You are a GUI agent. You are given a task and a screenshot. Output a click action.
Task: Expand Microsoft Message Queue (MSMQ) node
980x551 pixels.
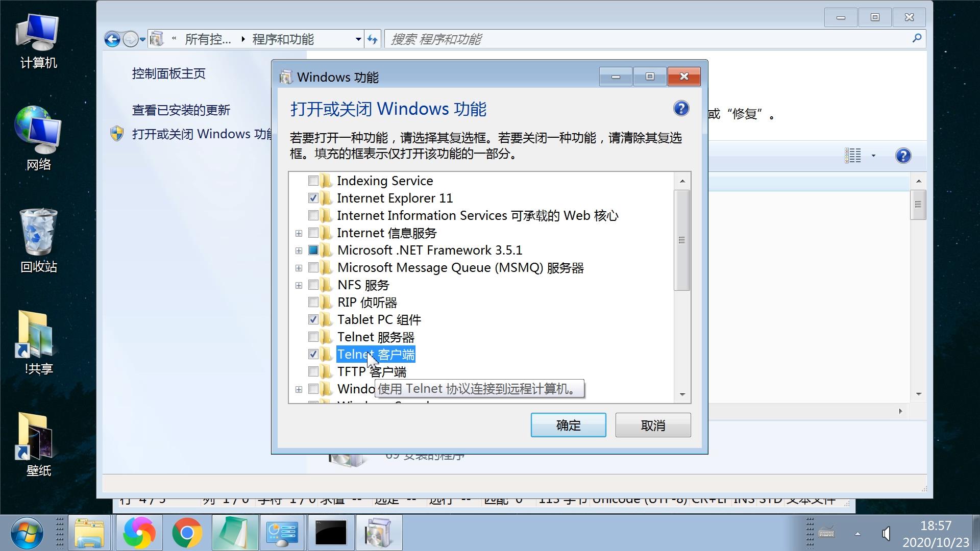click(299, 268)
